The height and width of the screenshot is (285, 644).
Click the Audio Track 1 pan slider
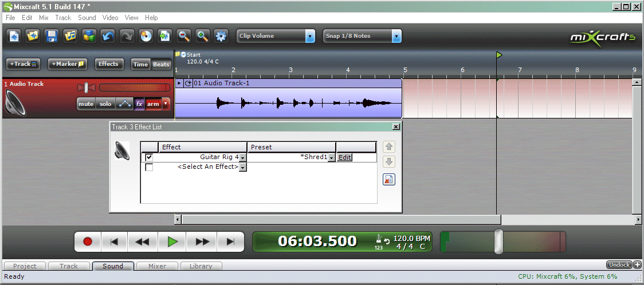87,88
